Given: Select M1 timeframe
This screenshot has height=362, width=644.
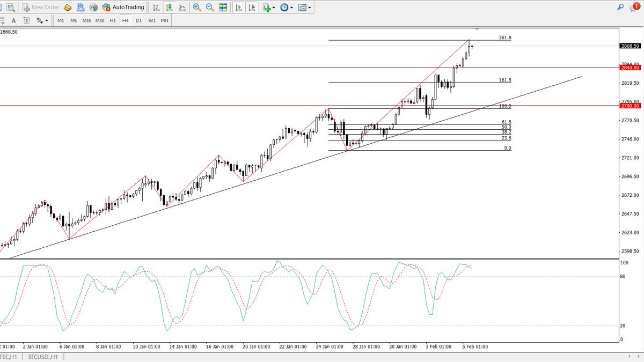Looking at the screenshot, I should pos(61,20).
